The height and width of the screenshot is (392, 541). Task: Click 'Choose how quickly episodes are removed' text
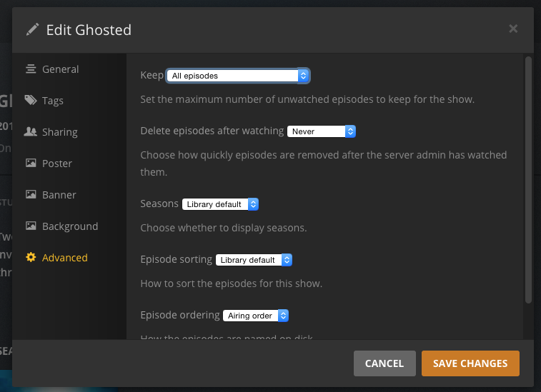pyautogui.click(x=323, y=164)
